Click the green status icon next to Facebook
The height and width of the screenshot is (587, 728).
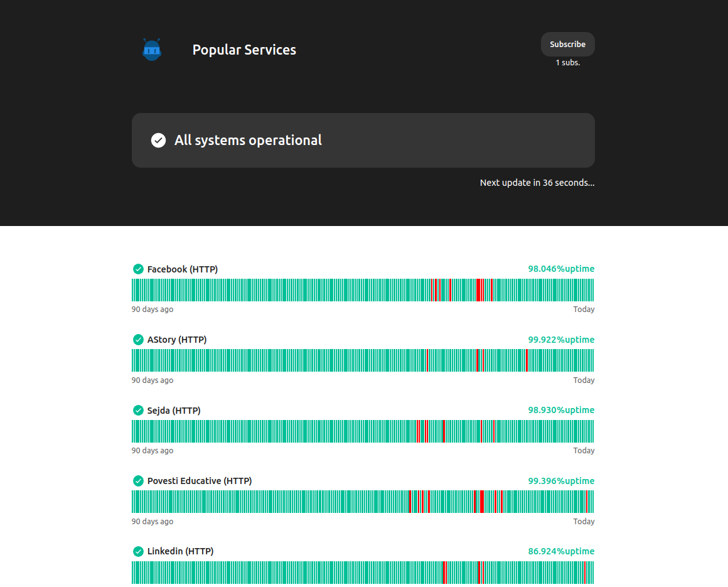[138, 269]
